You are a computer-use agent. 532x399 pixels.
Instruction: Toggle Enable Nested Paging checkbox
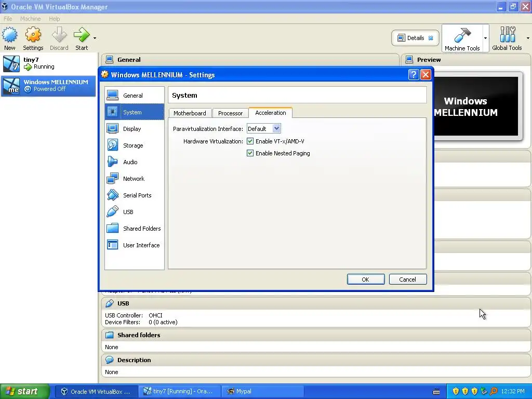(250, 153)
